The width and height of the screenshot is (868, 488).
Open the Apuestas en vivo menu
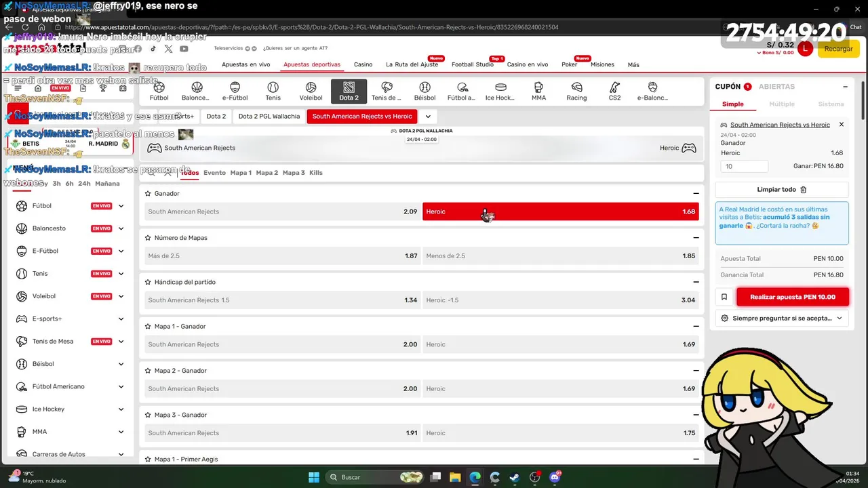click(x=245, y=64)
